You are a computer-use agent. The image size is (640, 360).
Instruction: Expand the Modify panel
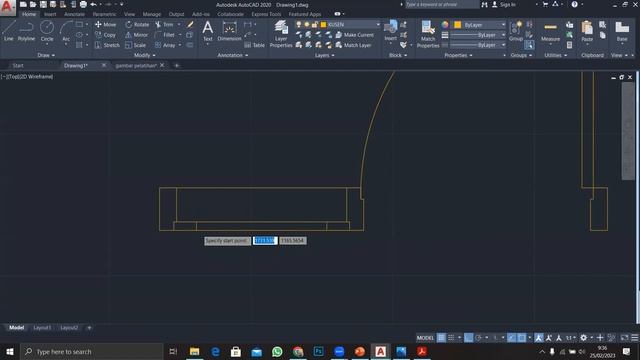click(144, 55)
